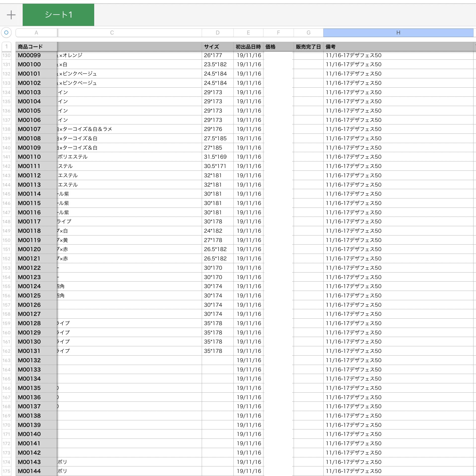Screen dimensions: 476x476
Task: Click name cell in row M00099
Action: pyautogui.click(x=129, y=55)
